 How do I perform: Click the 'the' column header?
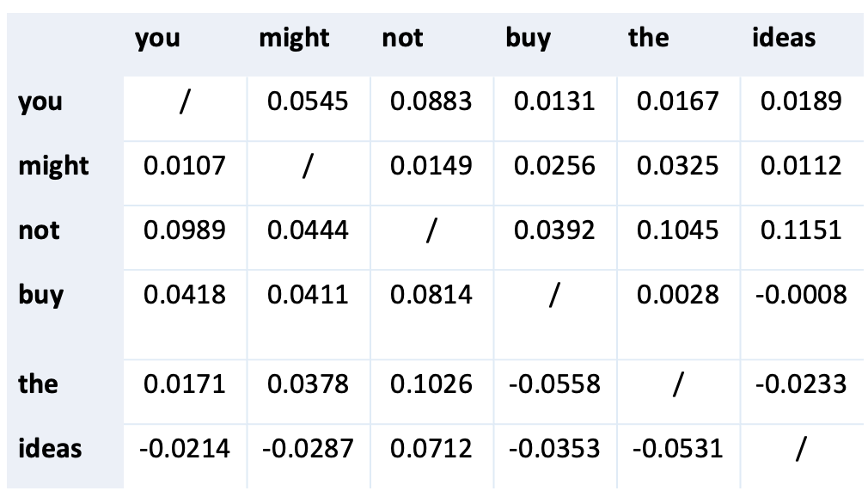tap(648, 37)
